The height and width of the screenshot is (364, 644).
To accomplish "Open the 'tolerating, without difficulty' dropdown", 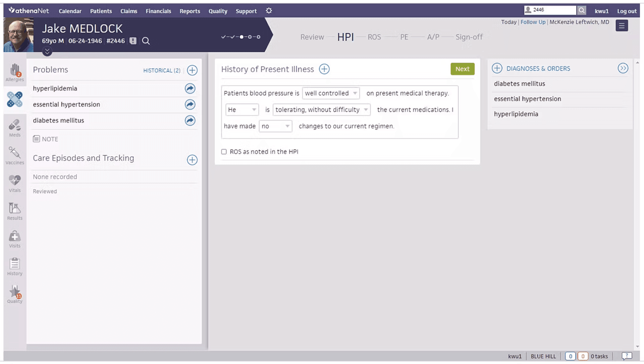I will (x=321, y=110).
